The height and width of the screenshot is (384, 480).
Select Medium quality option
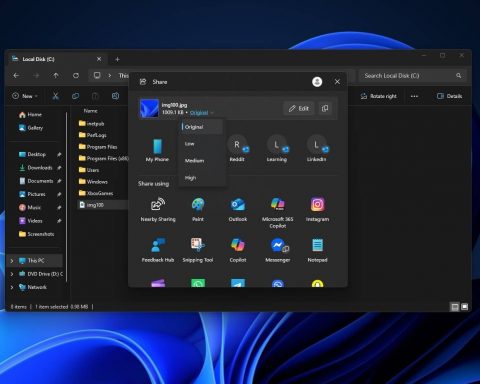[202, 161]
